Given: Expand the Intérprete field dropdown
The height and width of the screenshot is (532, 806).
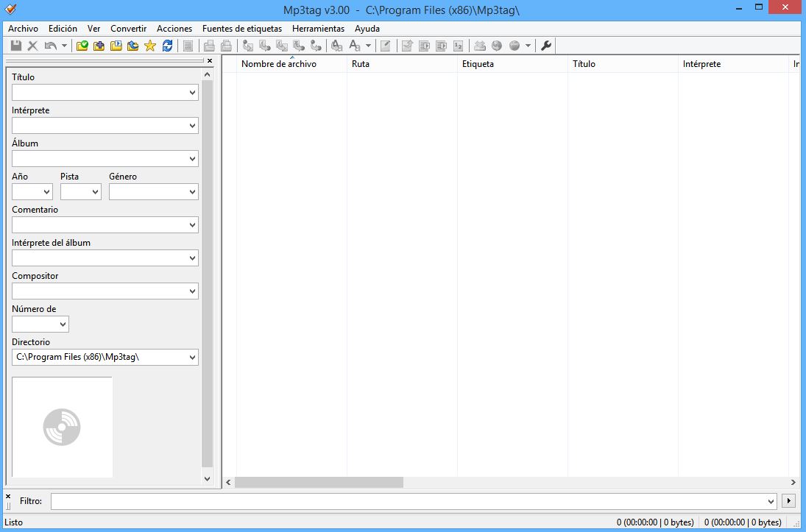Looking at the screenshot, I should click(192, 125).
